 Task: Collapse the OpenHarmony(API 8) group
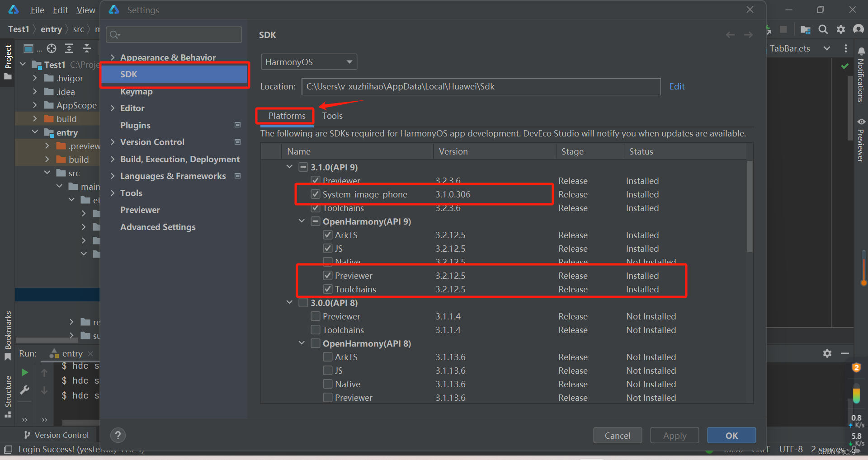click(x=302, y=343)
